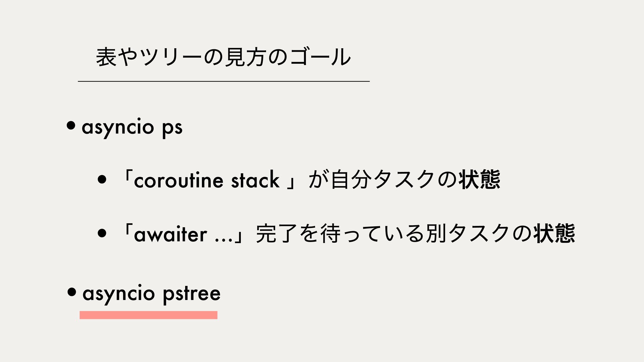Image resolution: width=644 pixels, height=362 pixels.
Task: Click the sub-bullet dot before coroutine stack
Action: pos(102,179)
